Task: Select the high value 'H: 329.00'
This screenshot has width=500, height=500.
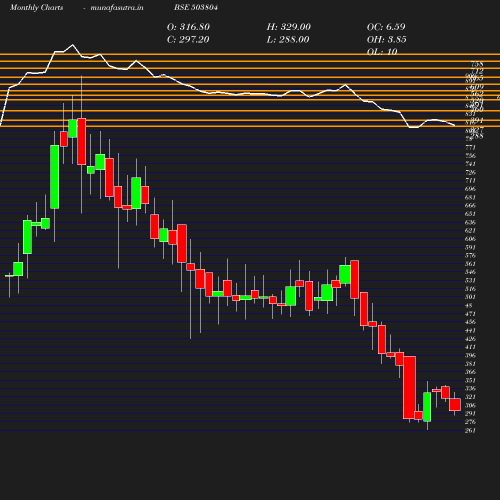Action: tap(289, 27)
